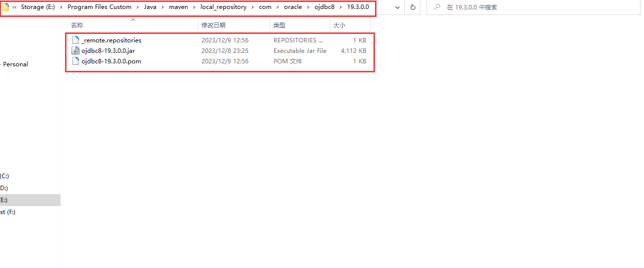Click the folder icon in the address bar
The width and height of the screenshot is (644, 268).
(6, 7)
